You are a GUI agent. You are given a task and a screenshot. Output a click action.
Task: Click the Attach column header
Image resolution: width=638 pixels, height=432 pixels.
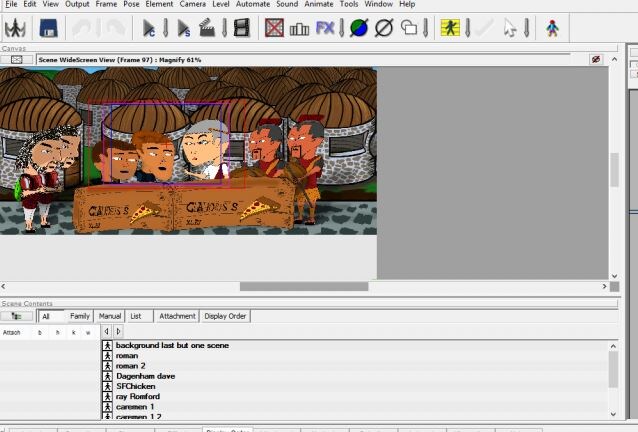click(x=11, y=332)
